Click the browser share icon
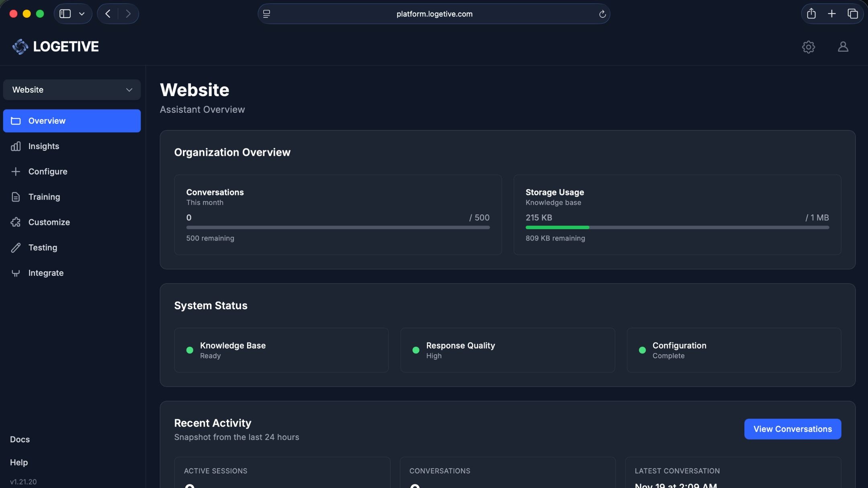The height and width of the screenshot is (488, 868). (811, 14)
